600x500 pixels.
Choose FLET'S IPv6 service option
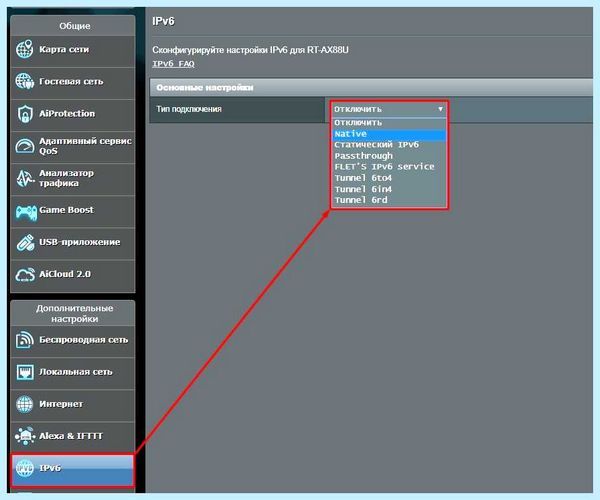[389, 167]
